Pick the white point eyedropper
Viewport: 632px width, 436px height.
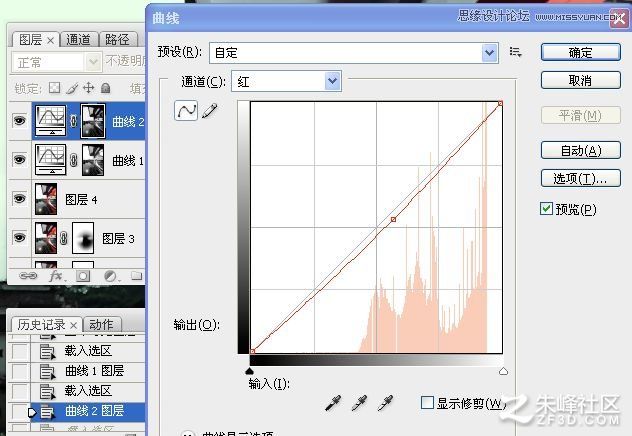coord(385,403)
